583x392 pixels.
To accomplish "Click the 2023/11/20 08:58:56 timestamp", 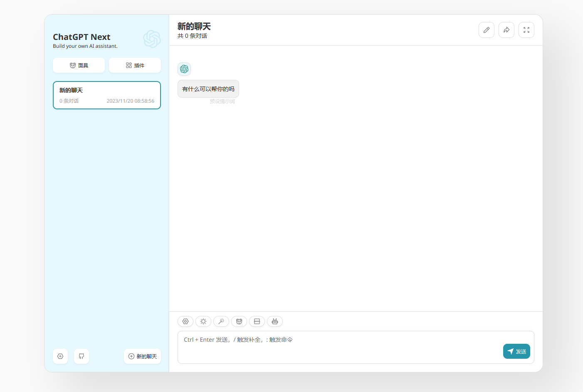I will pyautogui.click(x=131, y=101).
